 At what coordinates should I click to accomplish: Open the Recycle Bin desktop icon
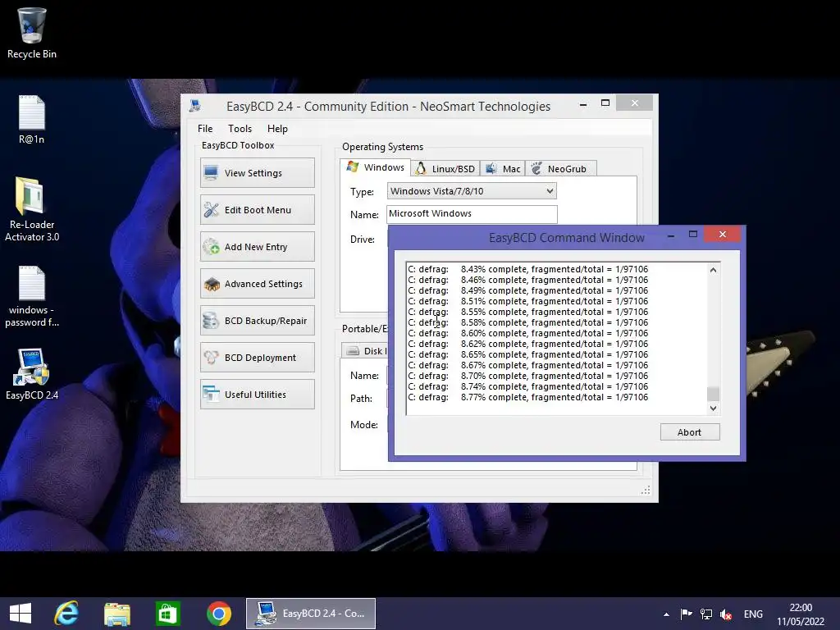click(32, 33)
